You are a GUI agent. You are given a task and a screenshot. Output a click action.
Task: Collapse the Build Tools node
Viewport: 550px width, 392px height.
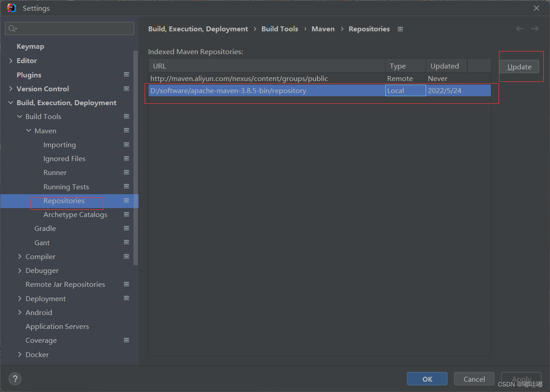[x=20, y=116]
